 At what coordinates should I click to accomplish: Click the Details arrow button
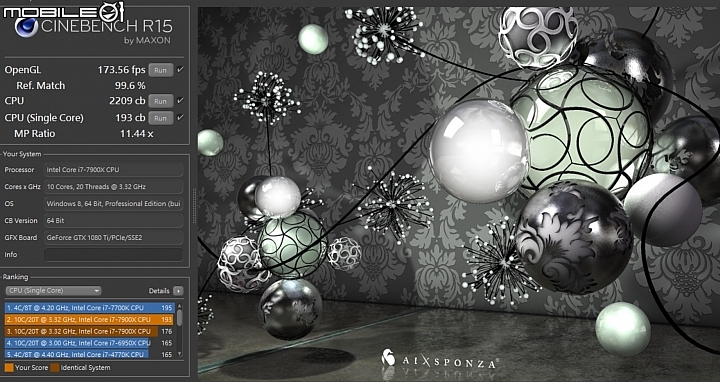(x=178, y=291)
